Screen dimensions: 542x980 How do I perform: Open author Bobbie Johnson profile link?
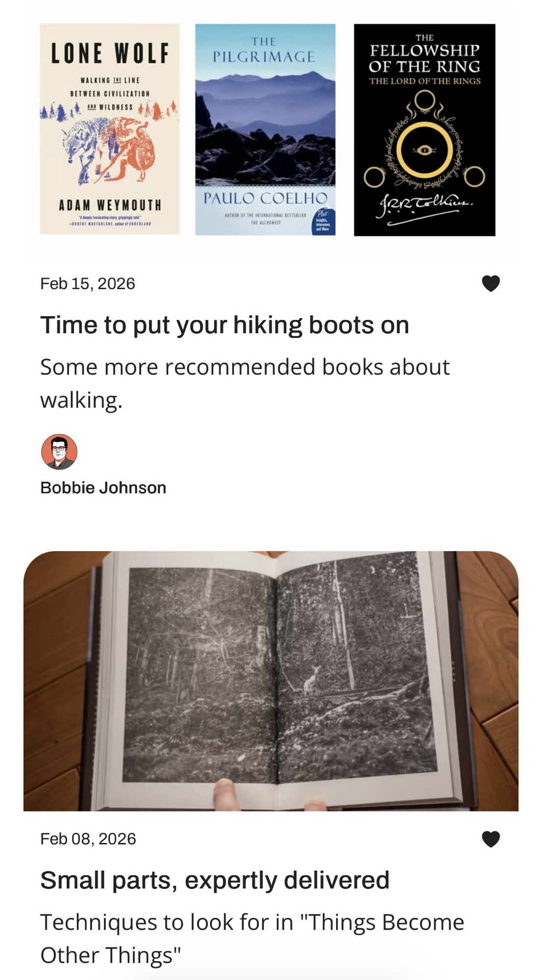[103, 488]
